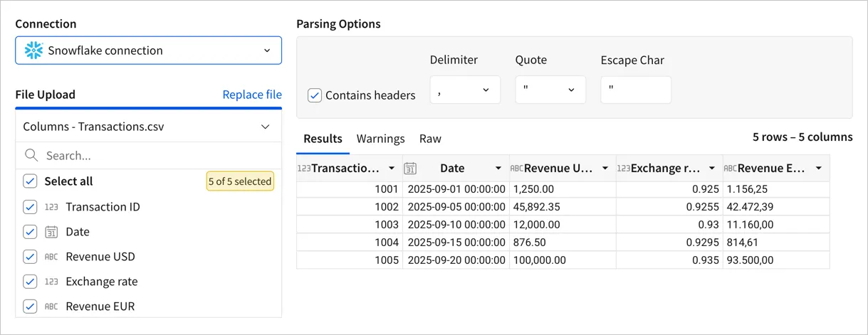The width and height of the screenshot is (868, 335).
Task: Click the Exchange rate label in the column list
Action: coord(101,282)
